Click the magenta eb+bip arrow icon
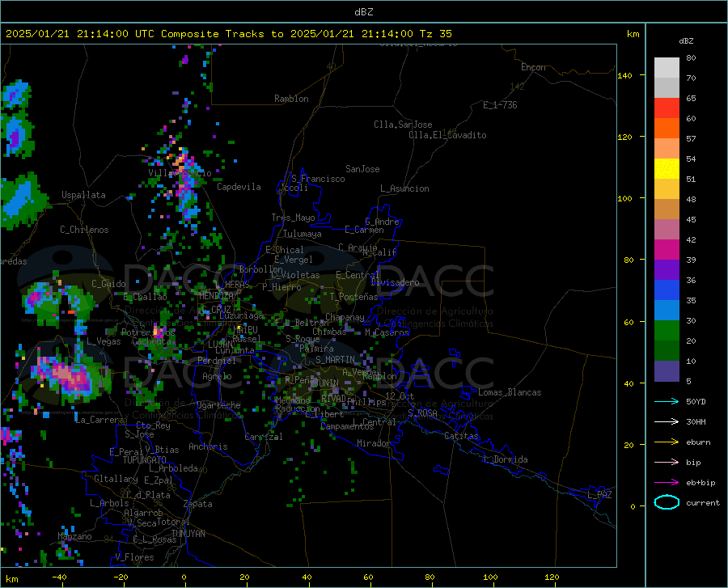728x588 pixels. click(x=667, y=483)
